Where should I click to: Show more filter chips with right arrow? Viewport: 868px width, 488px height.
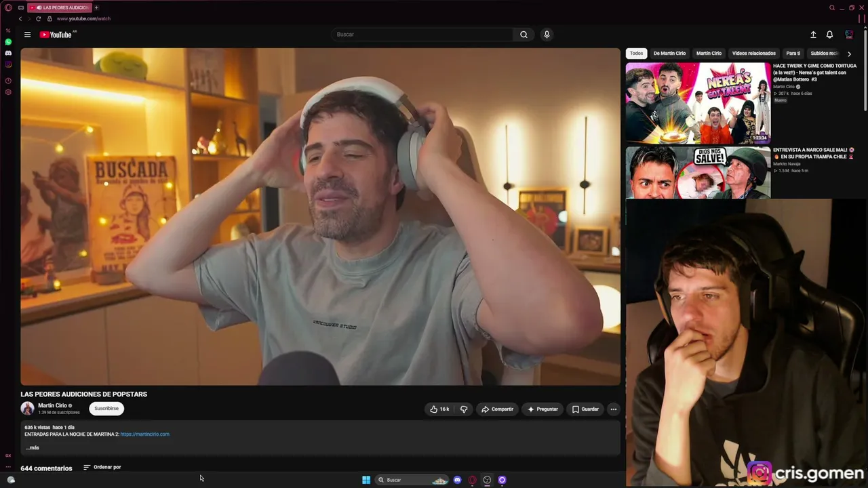(849, 54)
